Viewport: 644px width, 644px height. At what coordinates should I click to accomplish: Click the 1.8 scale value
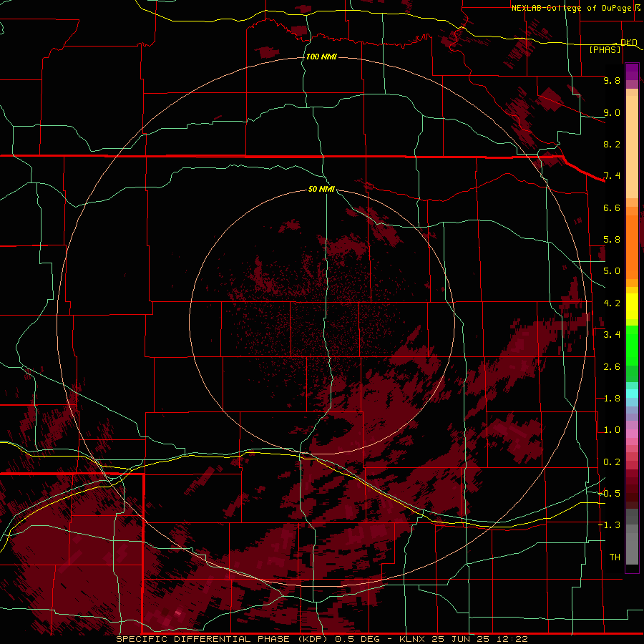(612, 399)
